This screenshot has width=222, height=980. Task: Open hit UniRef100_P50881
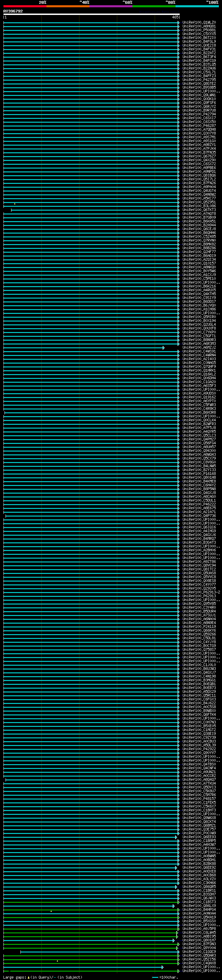[x=199, y=30]
